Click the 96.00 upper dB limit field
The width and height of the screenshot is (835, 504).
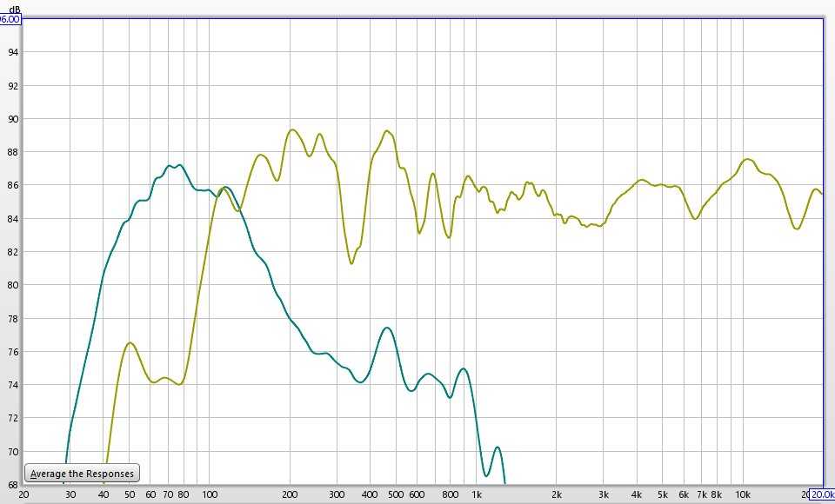[10, 18]
